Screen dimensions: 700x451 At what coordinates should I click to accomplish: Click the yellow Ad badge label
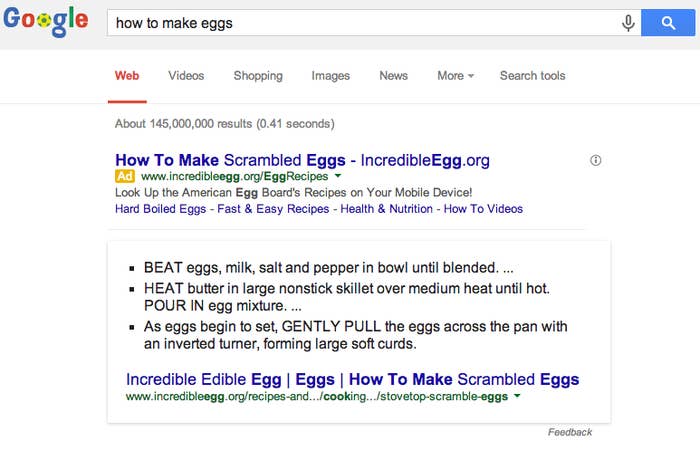(125, 176)
